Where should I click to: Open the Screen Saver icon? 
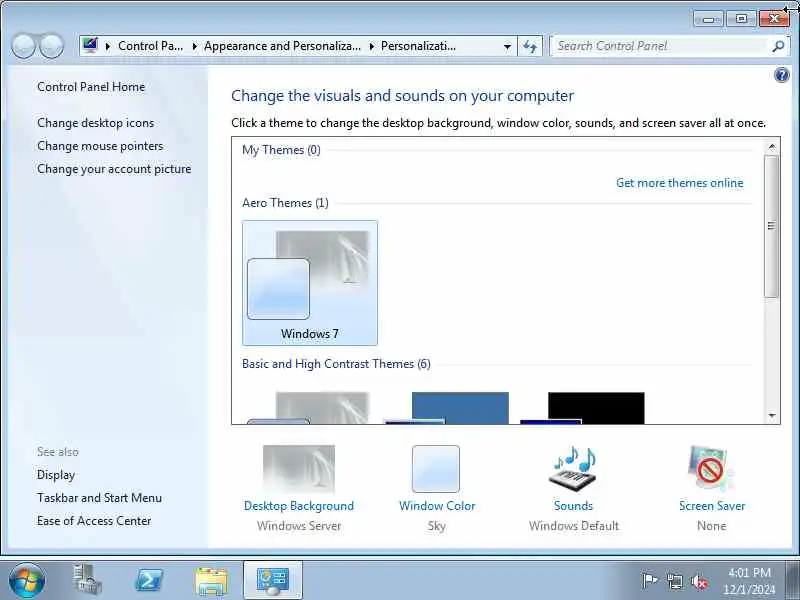pyautogui.click(x=711, y=469)
